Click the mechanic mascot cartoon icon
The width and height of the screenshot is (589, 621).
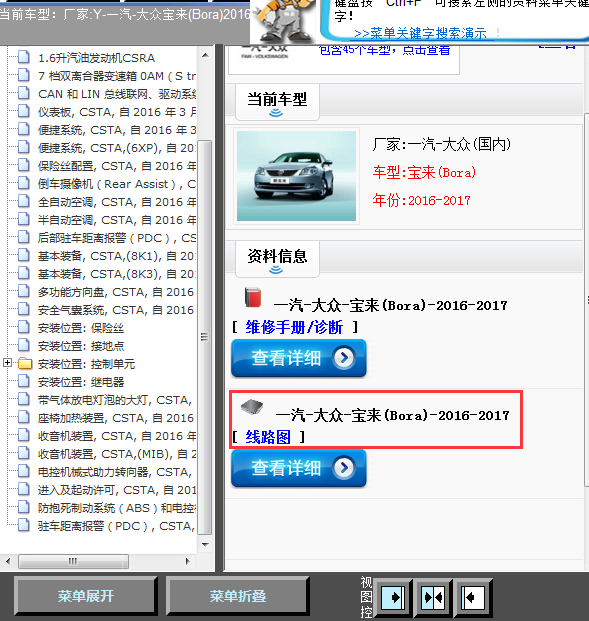(x=285, y=21)
